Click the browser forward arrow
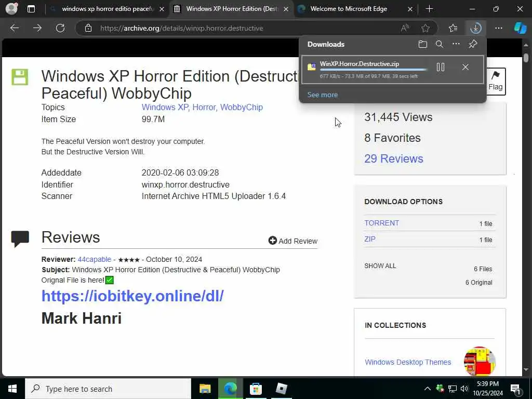This screenshot has width=532, height=399. [37, 28]
